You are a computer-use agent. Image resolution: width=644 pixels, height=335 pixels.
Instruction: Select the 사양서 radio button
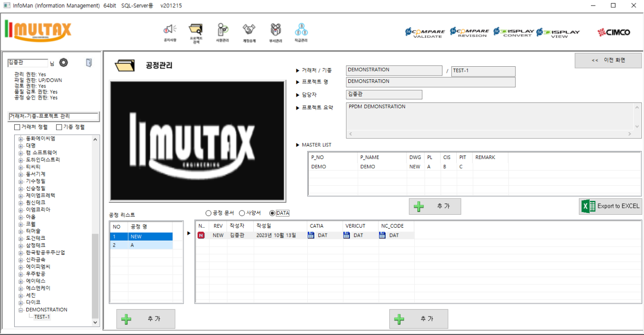click(242, 213)
